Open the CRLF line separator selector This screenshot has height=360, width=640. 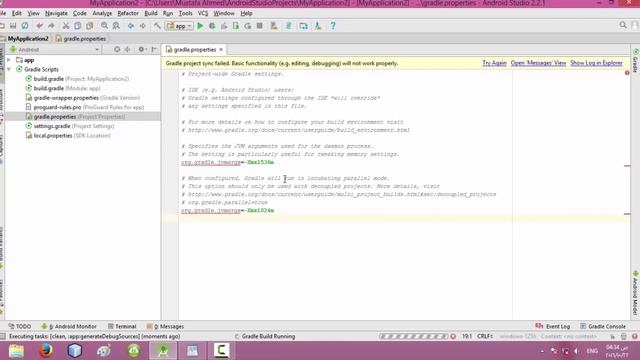tap(485, 336)
